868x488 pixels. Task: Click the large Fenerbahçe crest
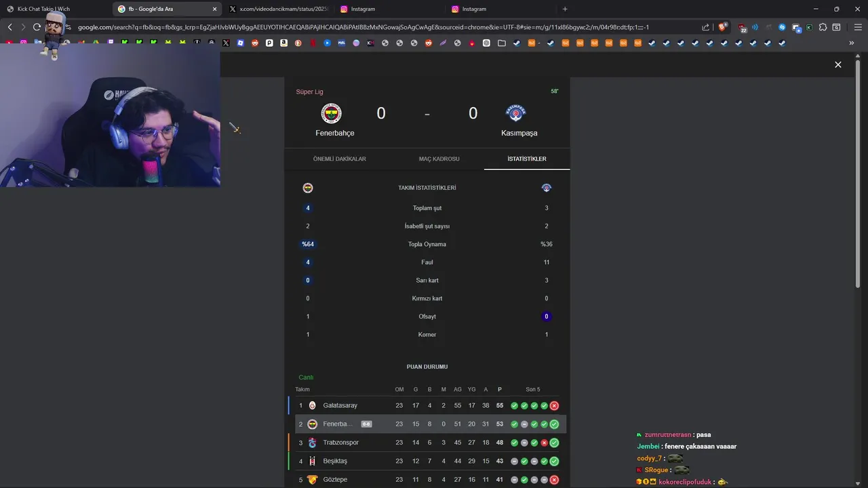click(332, 113)
